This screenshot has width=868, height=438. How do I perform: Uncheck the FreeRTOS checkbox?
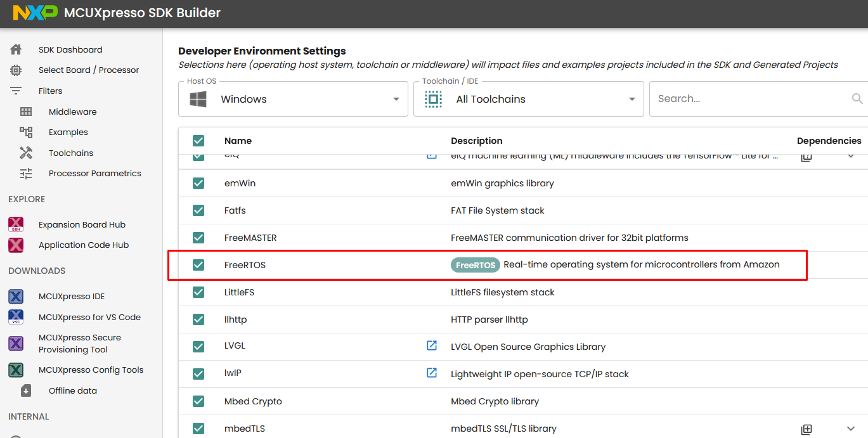point(198,265)
